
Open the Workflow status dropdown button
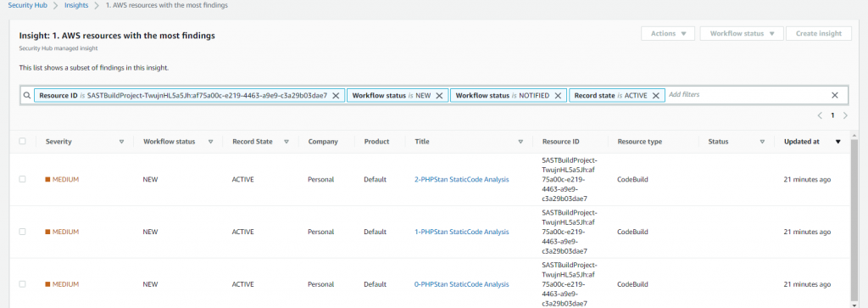(741, 33)
